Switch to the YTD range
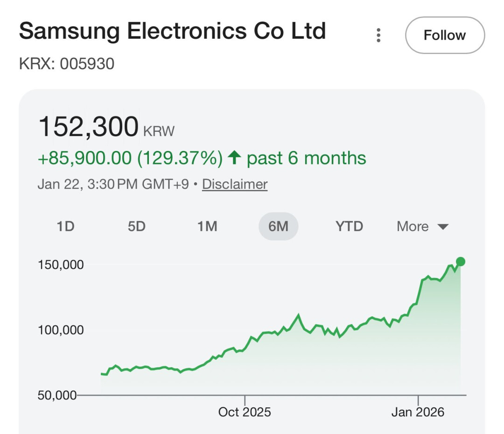 pos(349,227)
